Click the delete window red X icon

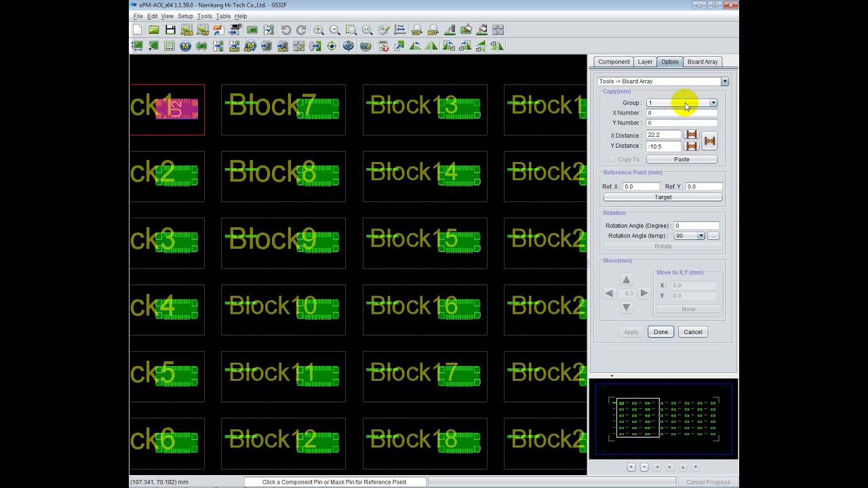[x=384, y=46]
